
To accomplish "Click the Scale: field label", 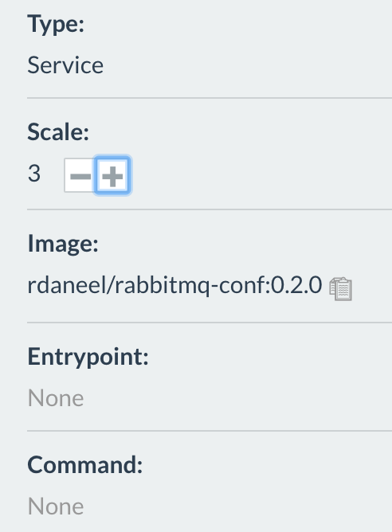I will pos(58,131).
